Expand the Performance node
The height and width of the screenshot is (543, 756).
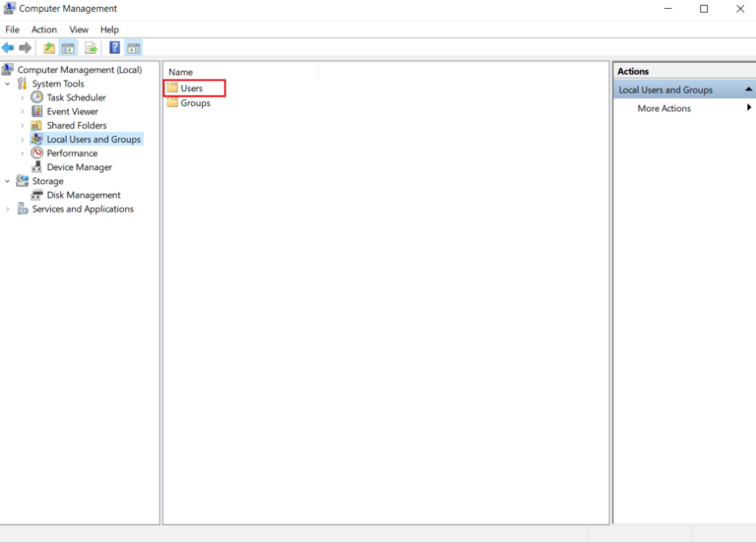[23, 153]
